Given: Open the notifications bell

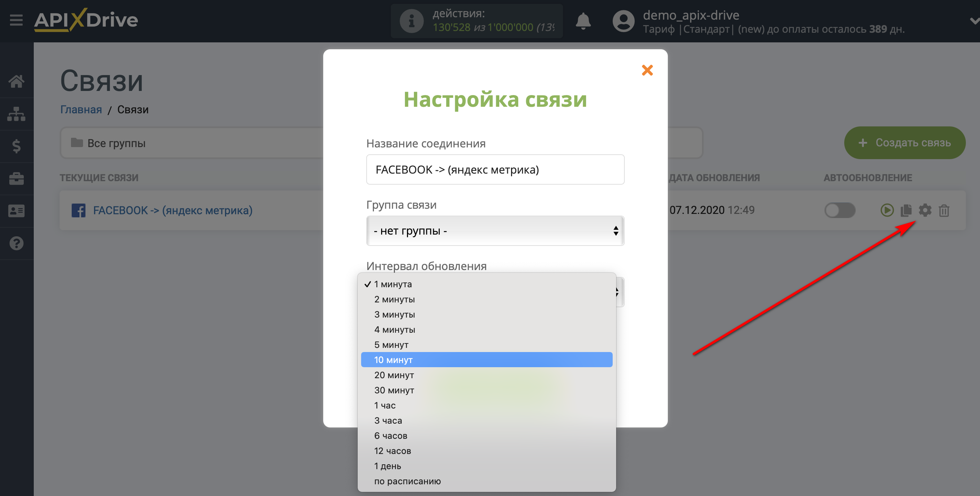Looking at the screenshot, I should [x=583, y=21].
